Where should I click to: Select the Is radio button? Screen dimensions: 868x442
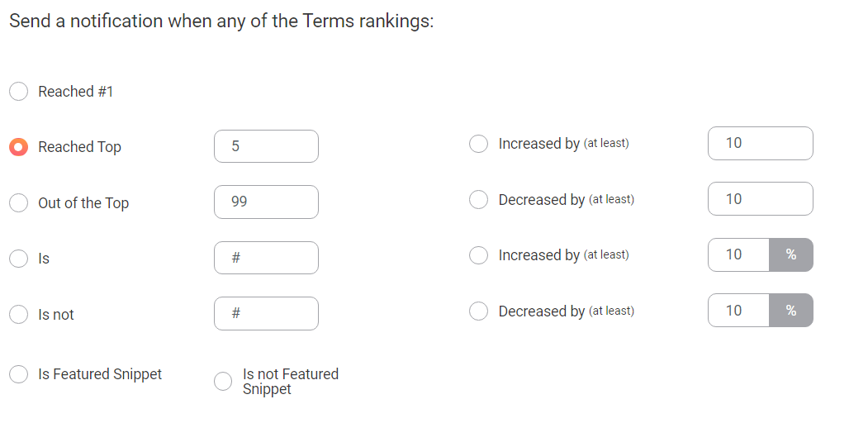pos(18,258)
